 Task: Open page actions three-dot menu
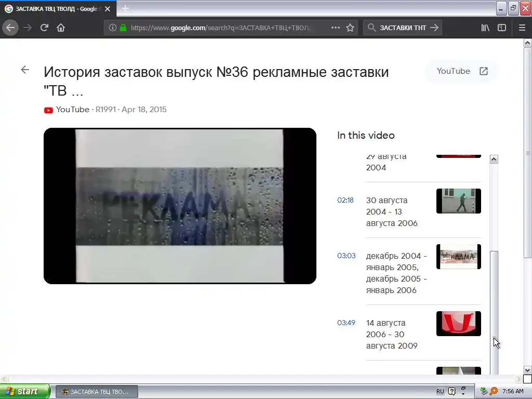(x=335, y=28)
